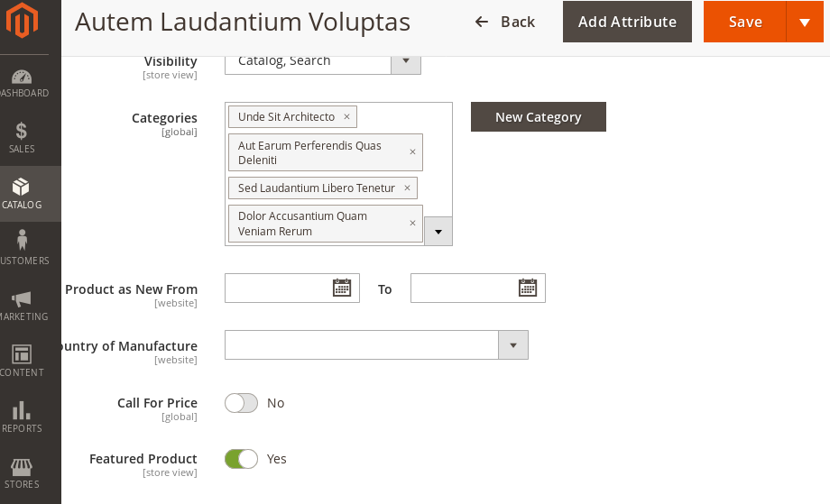Viewport: 830px width, 504px height.
Task: Open the Reports bar chart icon
Action: 22,410
